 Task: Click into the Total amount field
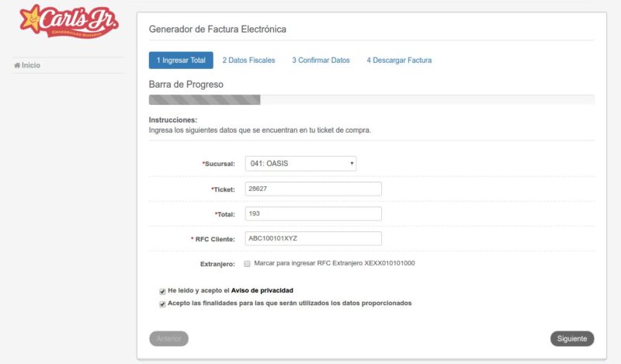pos(313,213)
